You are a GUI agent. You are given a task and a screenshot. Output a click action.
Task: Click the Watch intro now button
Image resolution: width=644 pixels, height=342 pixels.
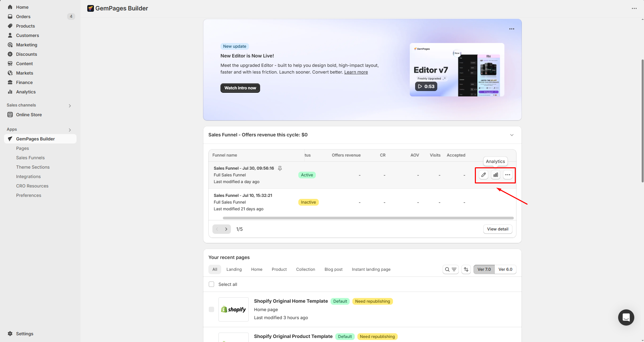coord(240,88)
